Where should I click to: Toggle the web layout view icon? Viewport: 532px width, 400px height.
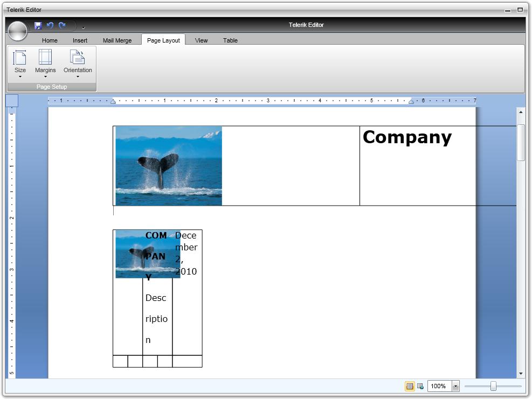coord(420,386)
